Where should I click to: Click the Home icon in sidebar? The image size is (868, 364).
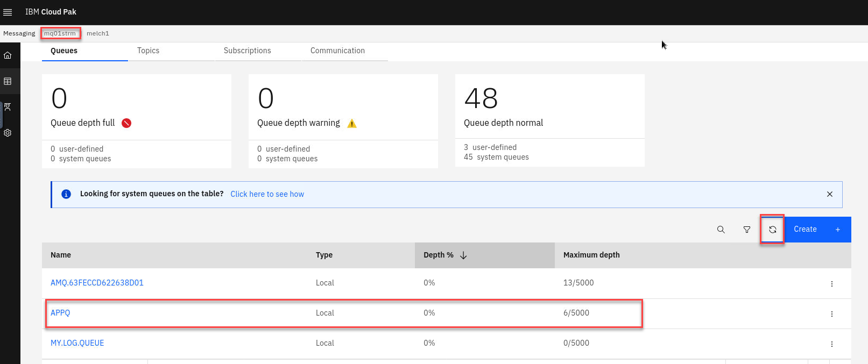click(x=8, y=55)
